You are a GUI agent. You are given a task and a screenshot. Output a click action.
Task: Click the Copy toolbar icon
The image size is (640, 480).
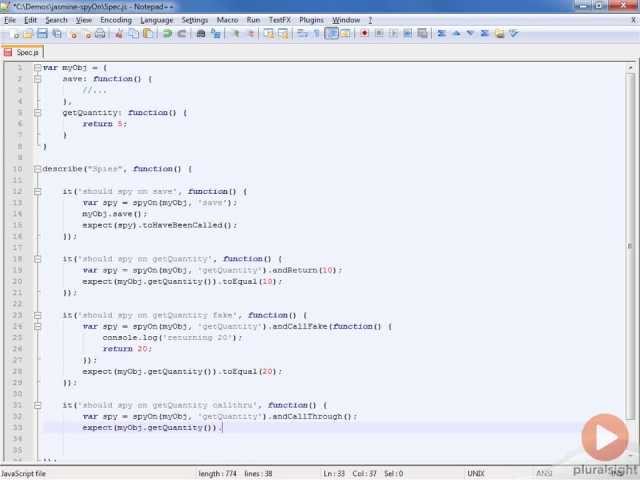(133, 34)
